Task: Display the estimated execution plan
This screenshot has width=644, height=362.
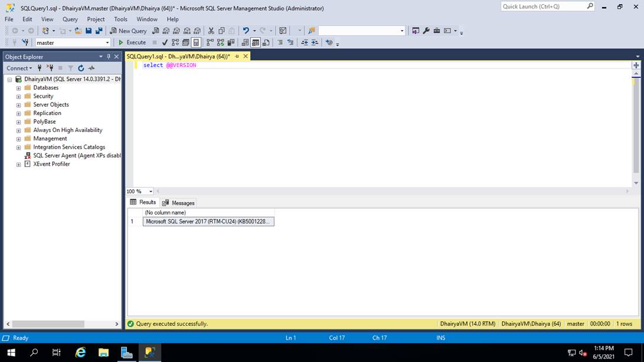Action: (175, 42)
